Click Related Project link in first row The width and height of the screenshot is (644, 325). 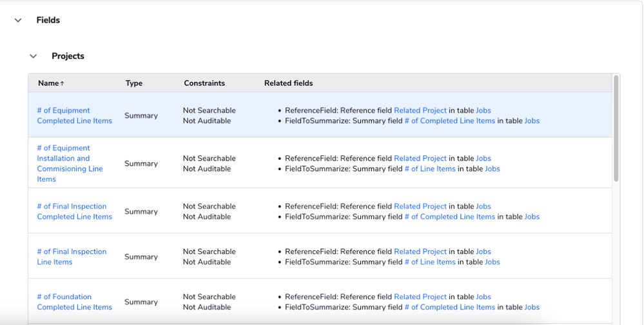point(420,110)
